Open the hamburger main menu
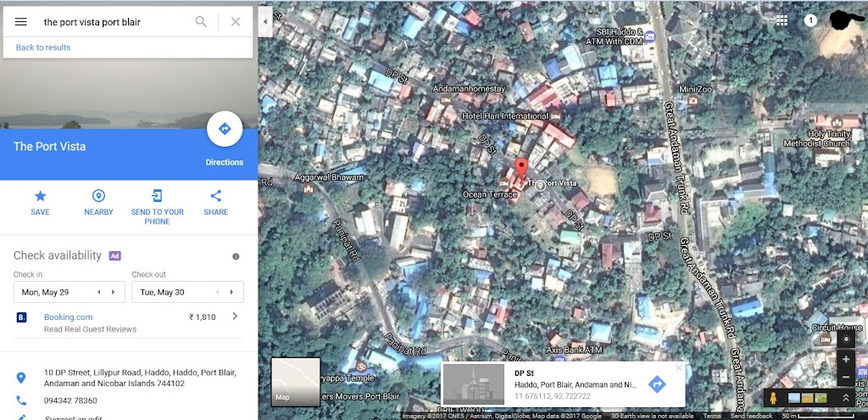 click(x=20, y=22)
